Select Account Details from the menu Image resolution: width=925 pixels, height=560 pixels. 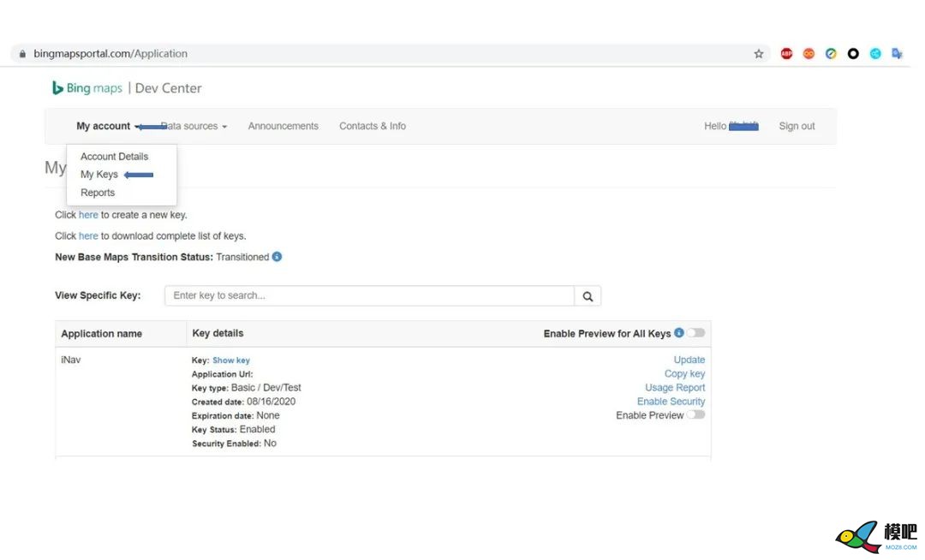click(115, 156)
